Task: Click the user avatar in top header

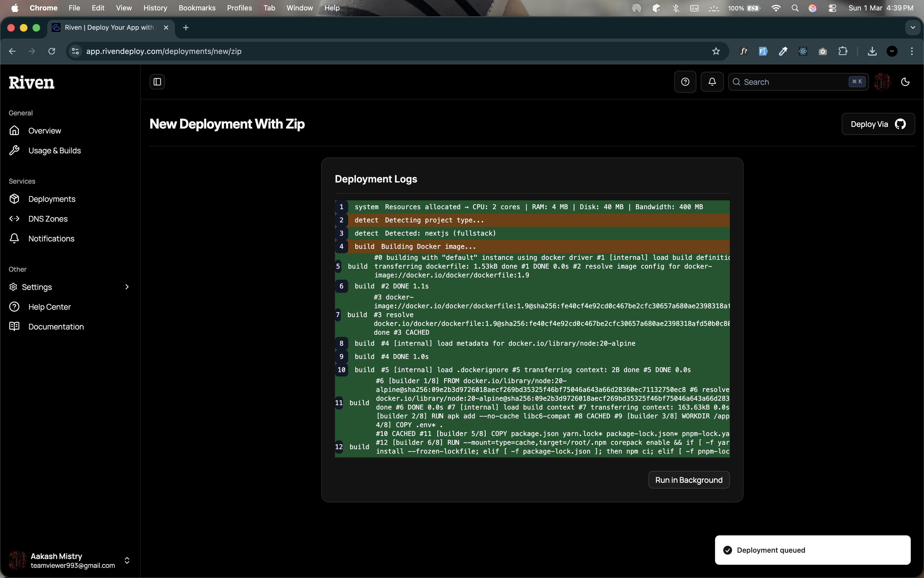Action: pyautogui.click(x=882, y=82)
